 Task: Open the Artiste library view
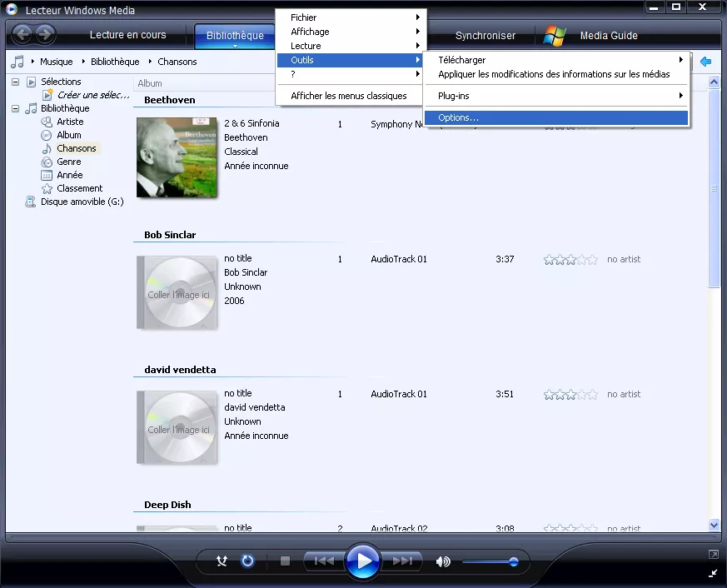point(70,122)
